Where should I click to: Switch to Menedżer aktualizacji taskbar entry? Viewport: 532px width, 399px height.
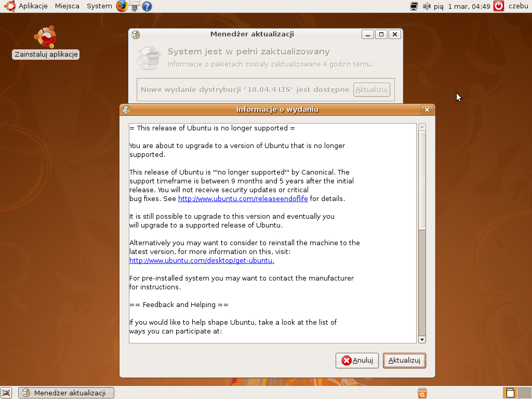pyautogui.click(x=66, y=393)
